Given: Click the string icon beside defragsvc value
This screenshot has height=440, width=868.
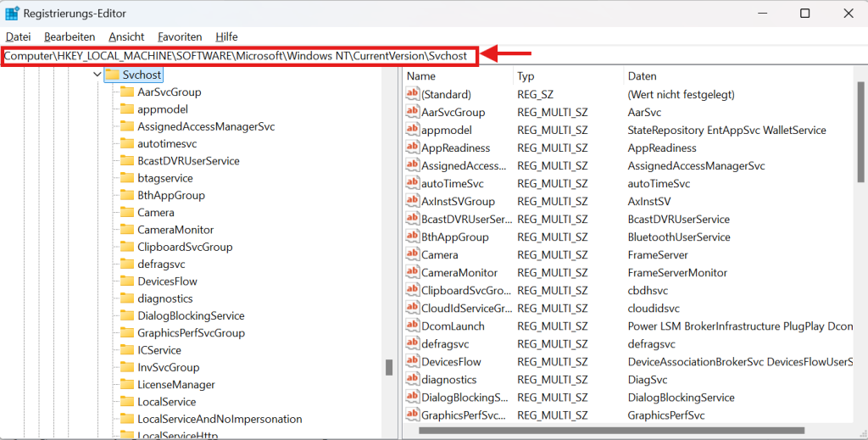Looking at the screenshot, I should [x=412, y=343].
